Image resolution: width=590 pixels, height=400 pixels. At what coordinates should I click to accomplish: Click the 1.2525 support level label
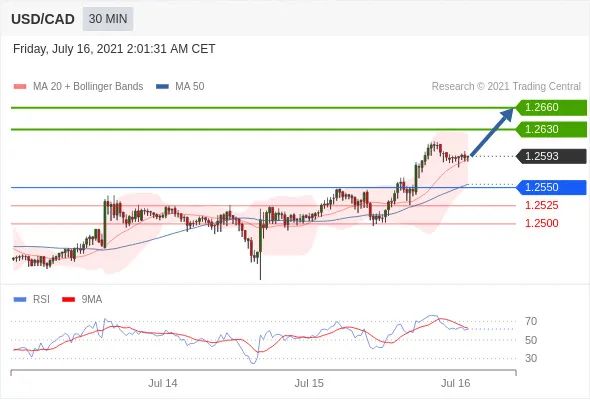point(541,205)
